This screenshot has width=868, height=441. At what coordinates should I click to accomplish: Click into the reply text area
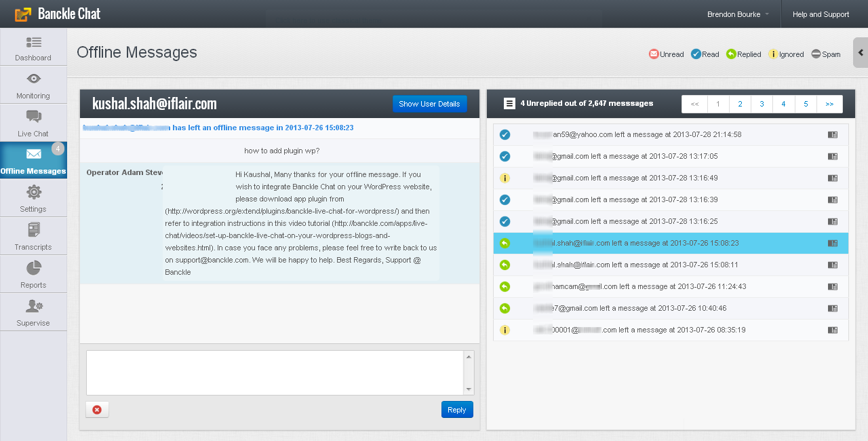(275, 372)
